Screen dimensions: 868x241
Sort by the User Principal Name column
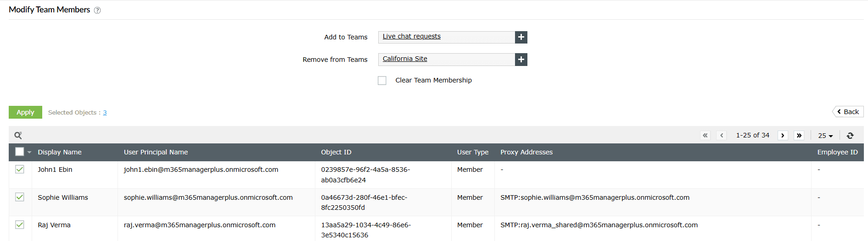tap(156, 152)
